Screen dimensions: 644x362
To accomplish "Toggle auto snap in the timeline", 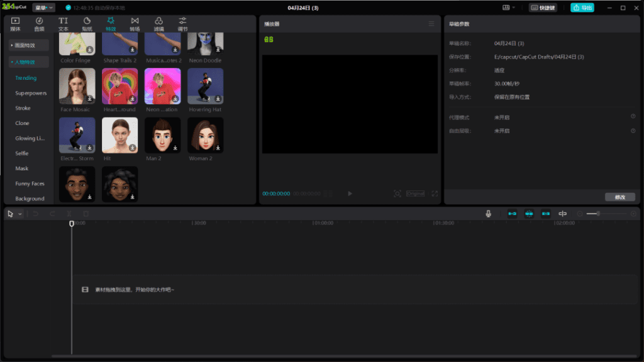I will click(x=529, y=214).
